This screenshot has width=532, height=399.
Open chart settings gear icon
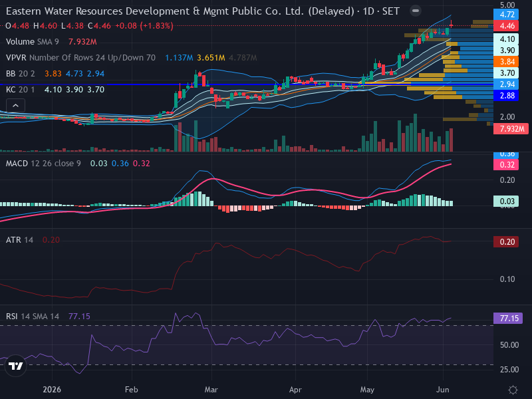point(513,390)
